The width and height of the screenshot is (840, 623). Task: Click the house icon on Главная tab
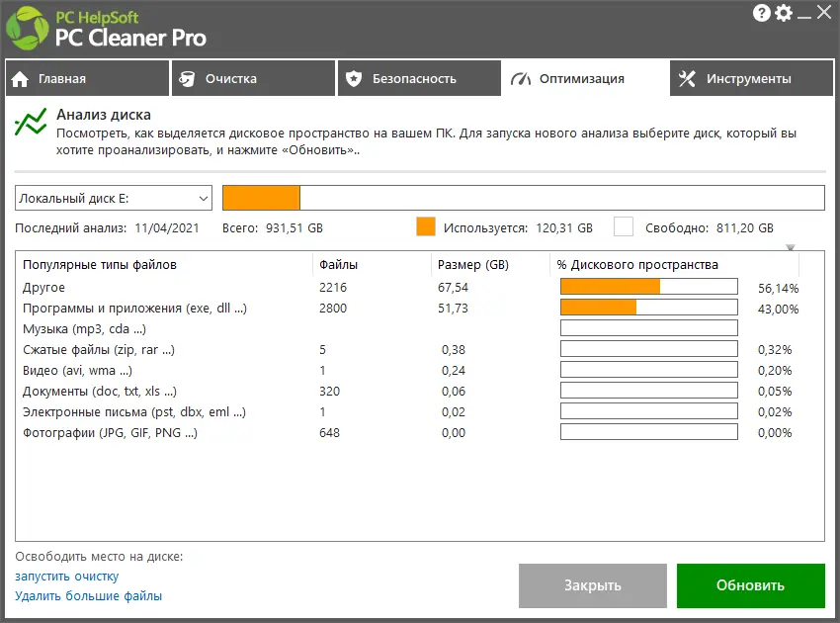point(20,79)
